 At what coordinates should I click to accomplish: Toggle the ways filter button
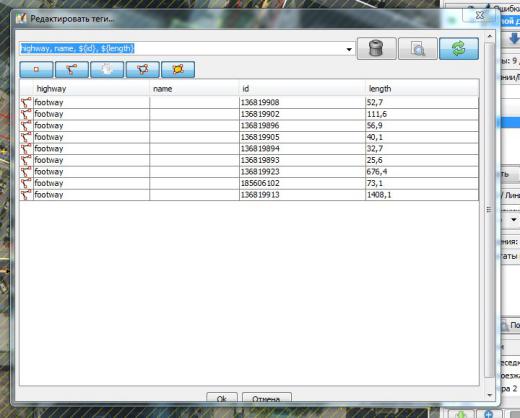click(72, 69)
